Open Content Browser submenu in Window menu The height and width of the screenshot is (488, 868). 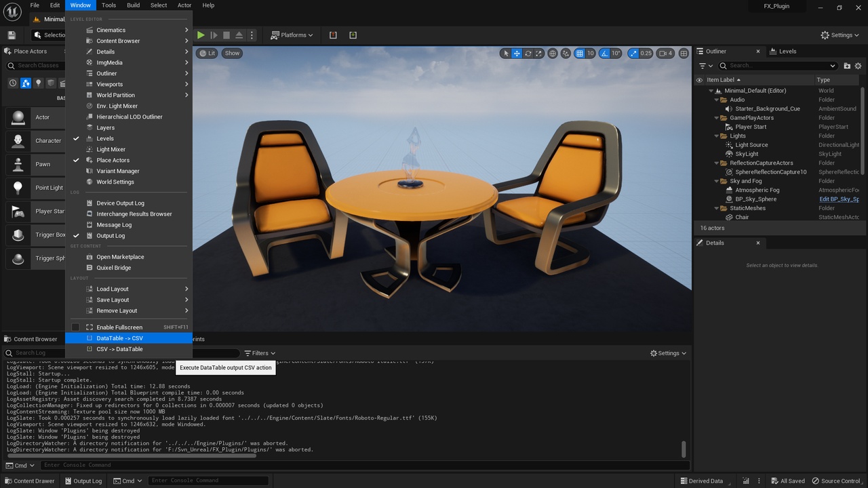point(129,41)
